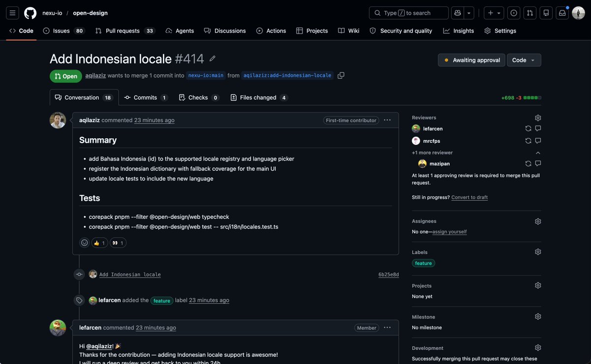Switch to the Files changed tab
591x364 pixels.
(259, 98)
